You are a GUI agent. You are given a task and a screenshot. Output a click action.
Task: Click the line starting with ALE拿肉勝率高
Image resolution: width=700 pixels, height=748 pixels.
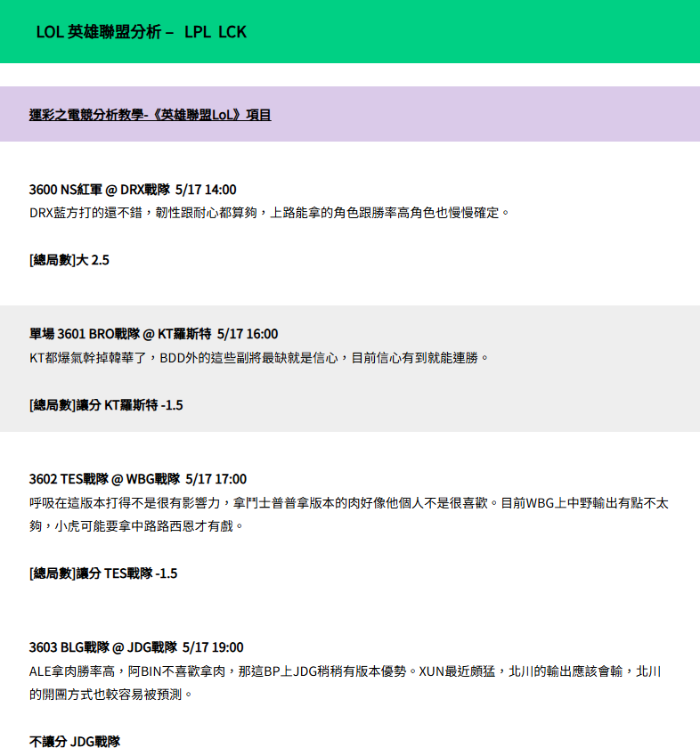tap(345, 671)
